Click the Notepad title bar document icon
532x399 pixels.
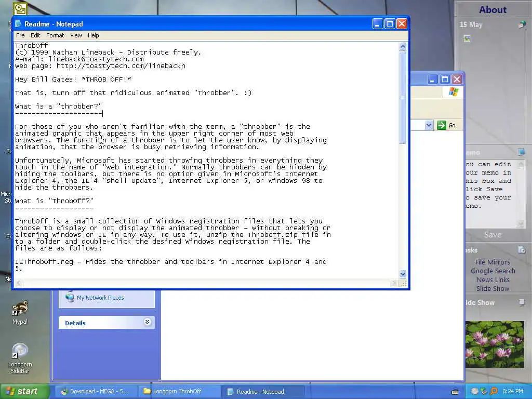(18, 24)
